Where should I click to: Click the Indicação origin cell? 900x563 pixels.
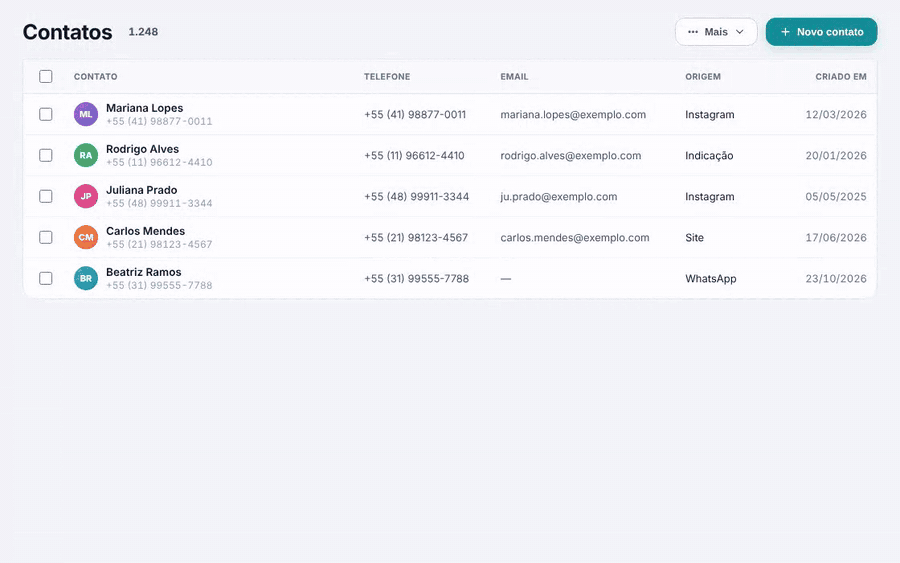coord(709,156)
